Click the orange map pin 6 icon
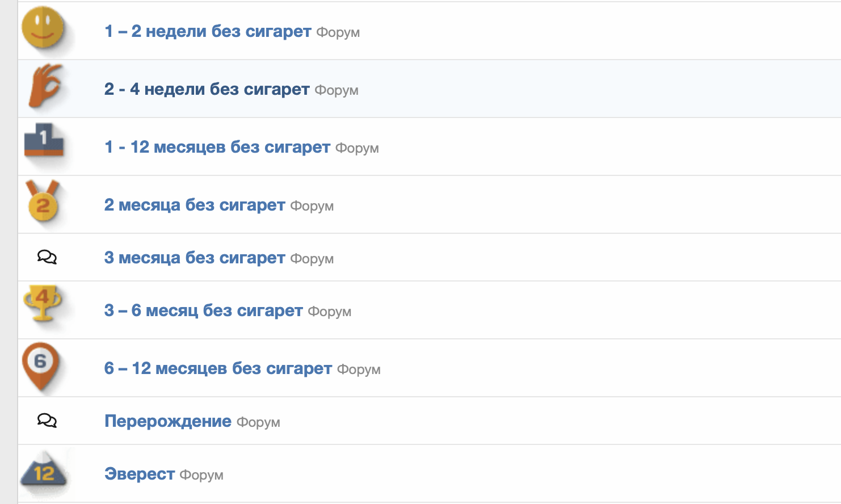 41,366
